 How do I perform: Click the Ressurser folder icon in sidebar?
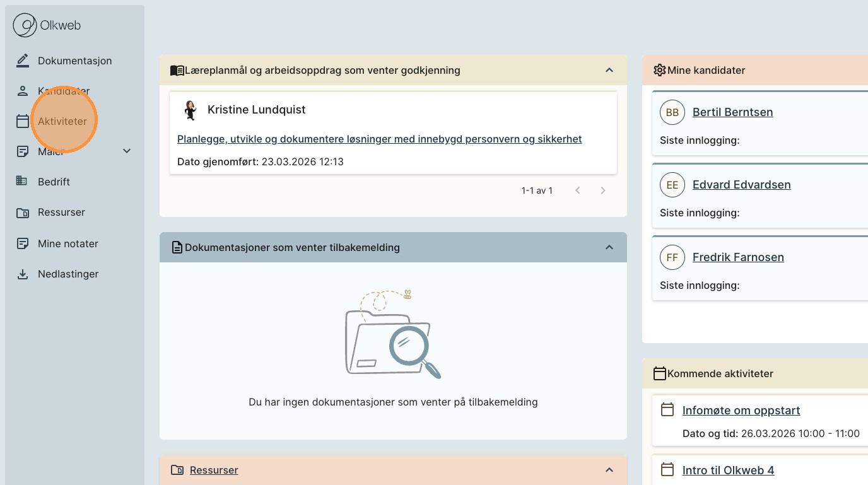23,213
